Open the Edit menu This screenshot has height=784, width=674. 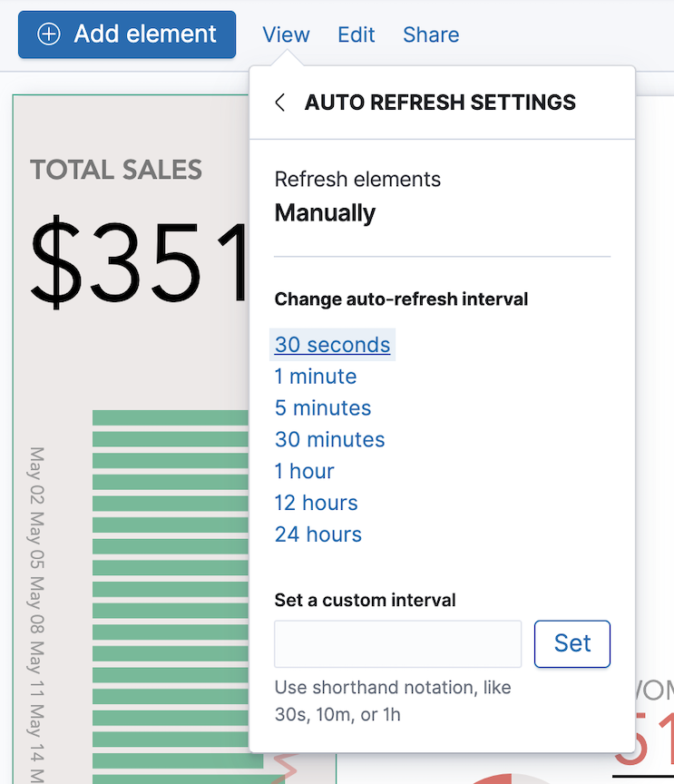(357, 34)
